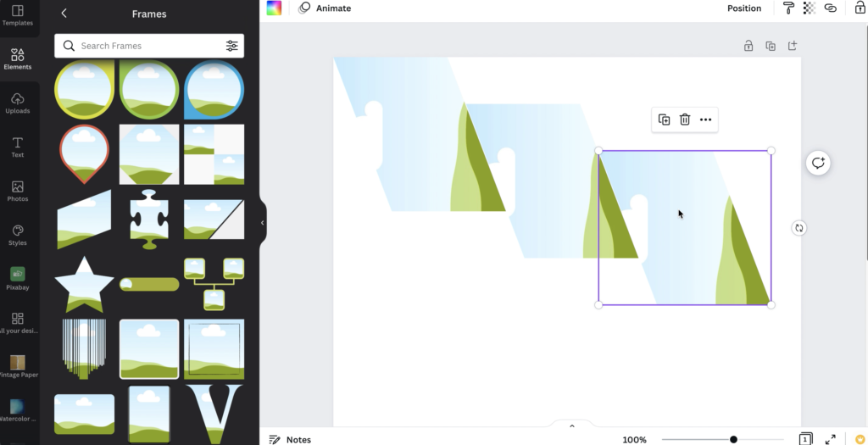Add a comment with speech bubble icon
This screenshot has height=445, width=868.
818,163
